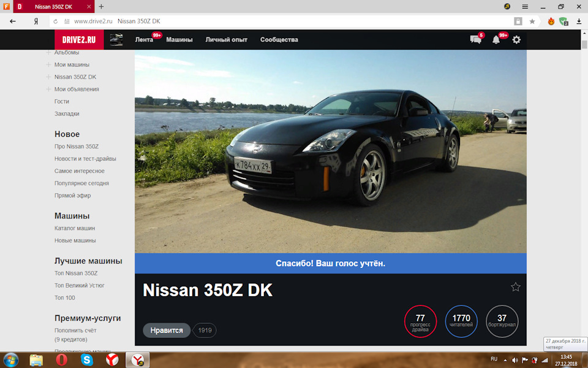Image resolution: width=588 pixels, height=368 pixels.
Task: Click the 1770 читателей circle
Action: click(x=461, y=321)
